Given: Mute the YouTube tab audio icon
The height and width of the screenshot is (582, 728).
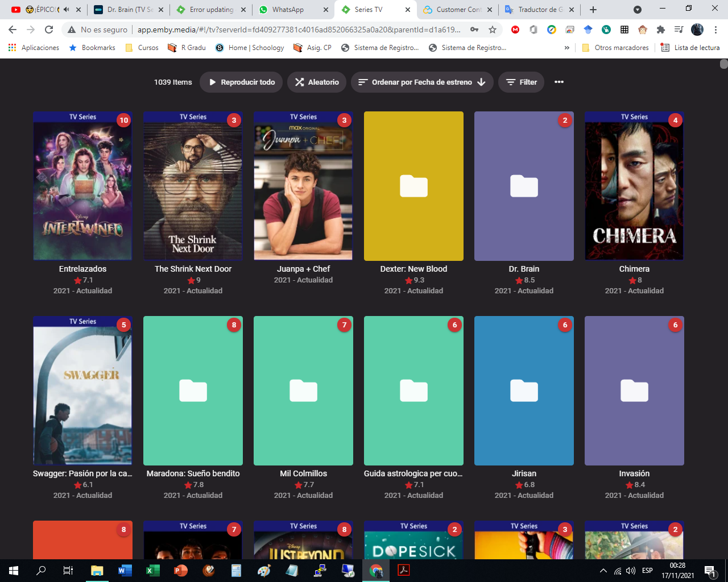Looking at the screenshot, I should pyautogui.click(x=67, y=10).
